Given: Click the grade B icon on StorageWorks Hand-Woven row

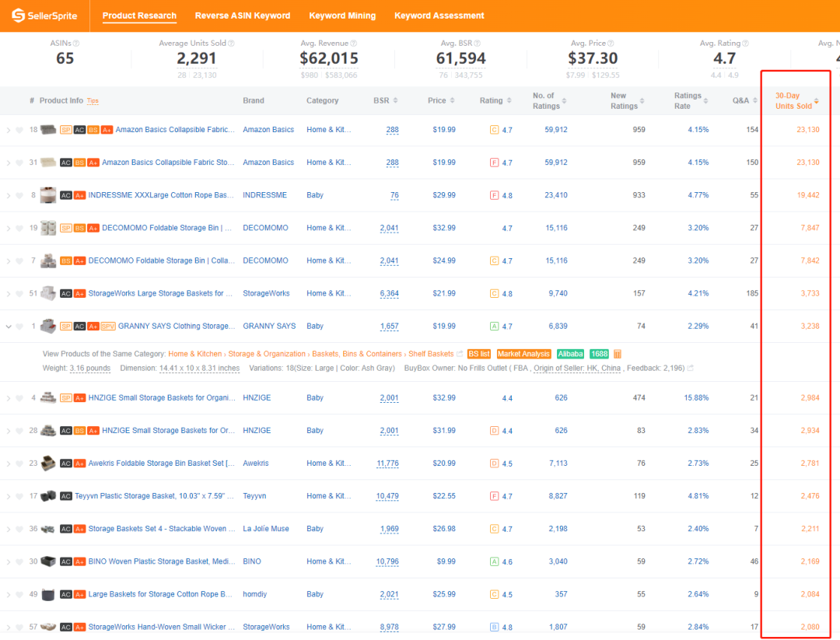Looking at the screenshot, I should tap(495, 627).
